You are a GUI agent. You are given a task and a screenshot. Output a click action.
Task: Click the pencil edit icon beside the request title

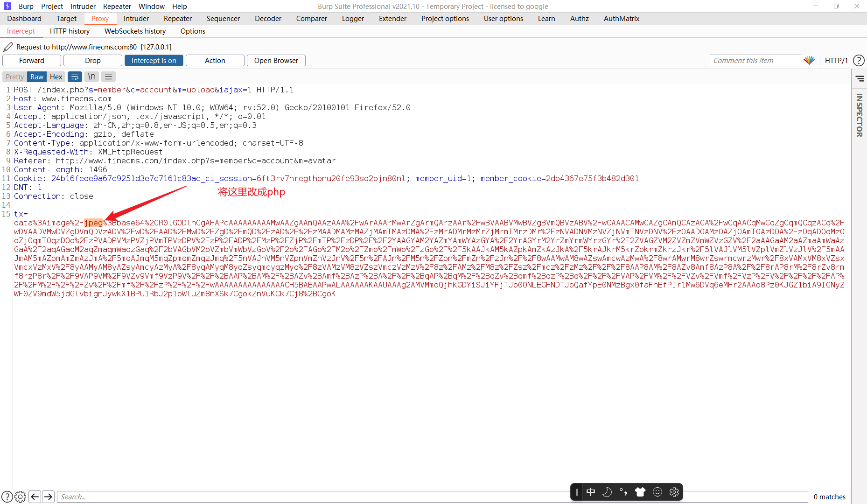7,47
